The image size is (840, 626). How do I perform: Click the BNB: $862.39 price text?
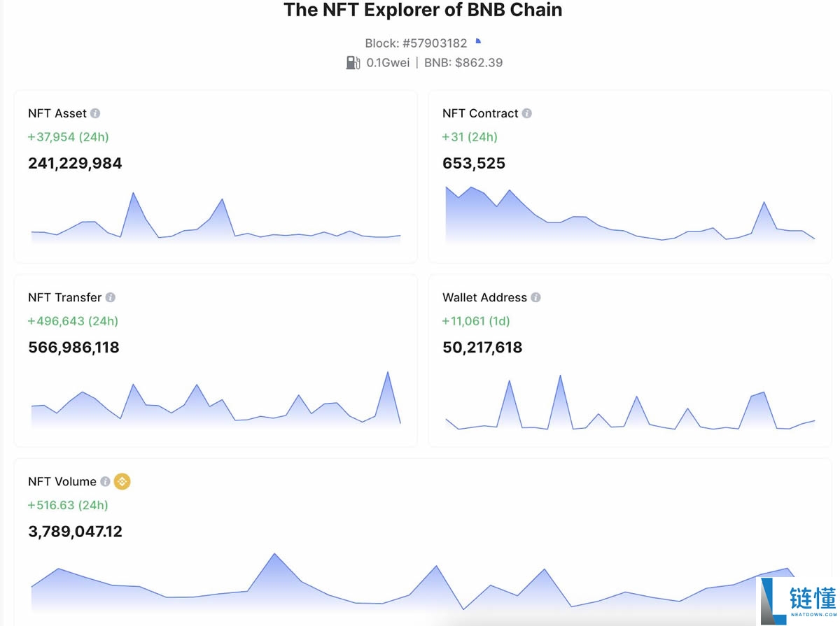tap(462, 62)
